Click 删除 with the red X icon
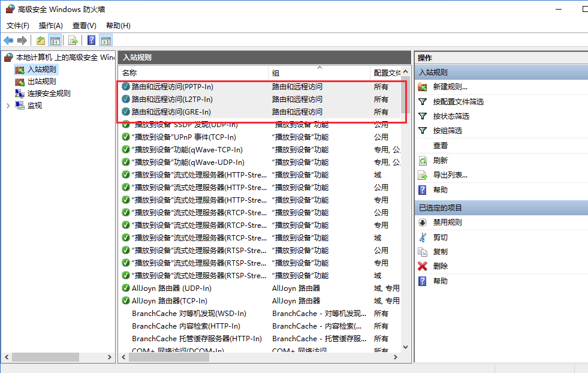The image size is (588, 373). (440, 266)
